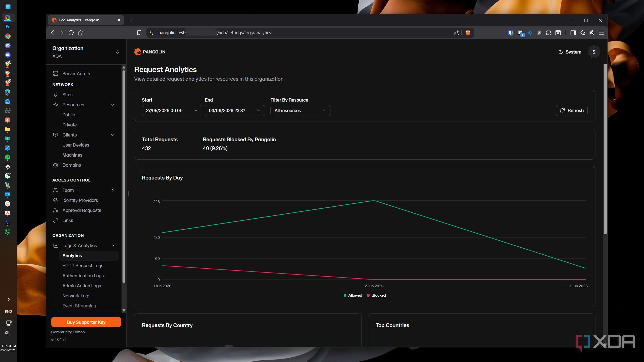Click the Refresh button
This screenshot has height=362, width=644.
click(572, 110)
